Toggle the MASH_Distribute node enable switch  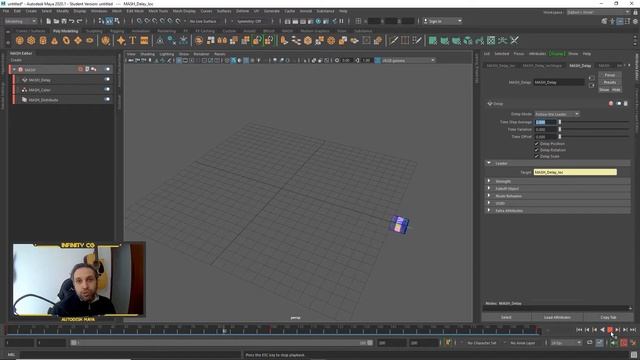pyautogui.click(x=107, y=99)
